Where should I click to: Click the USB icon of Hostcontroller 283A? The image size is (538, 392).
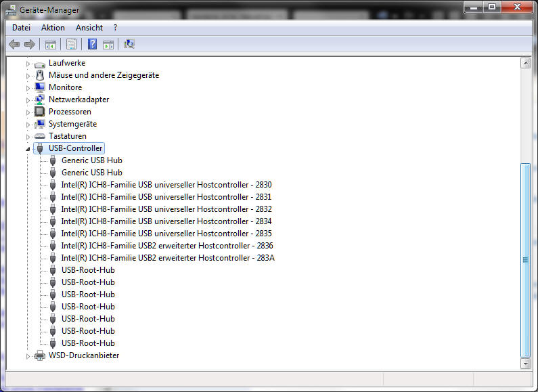pos(53,258)
